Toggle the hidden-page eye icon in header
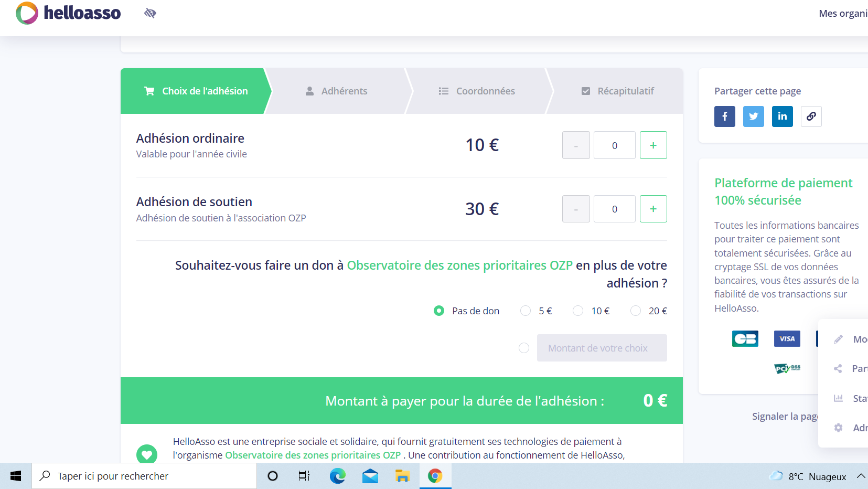 (149, 13)
